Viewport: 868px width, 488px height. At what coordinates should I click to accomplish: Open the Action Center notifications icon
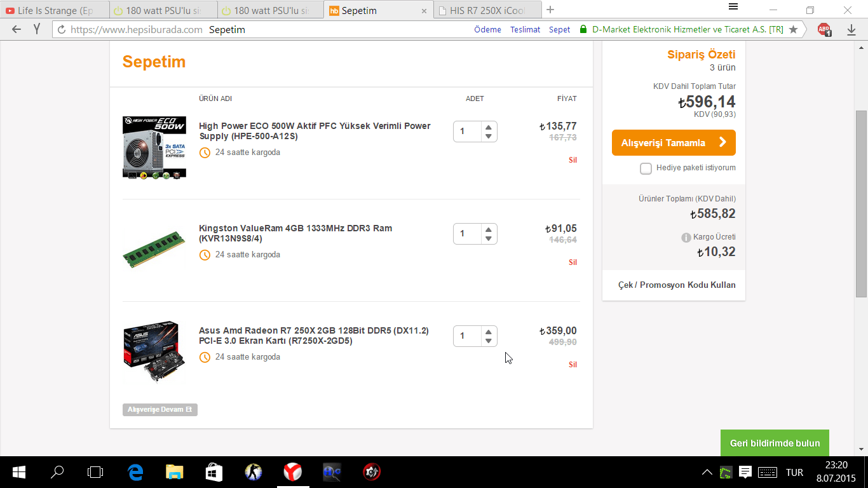coord(745,472)
